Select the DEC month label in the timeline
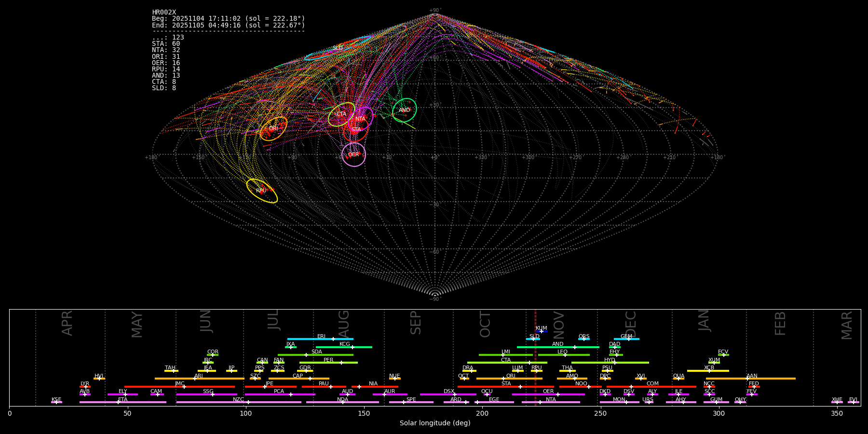 point(631,324)
